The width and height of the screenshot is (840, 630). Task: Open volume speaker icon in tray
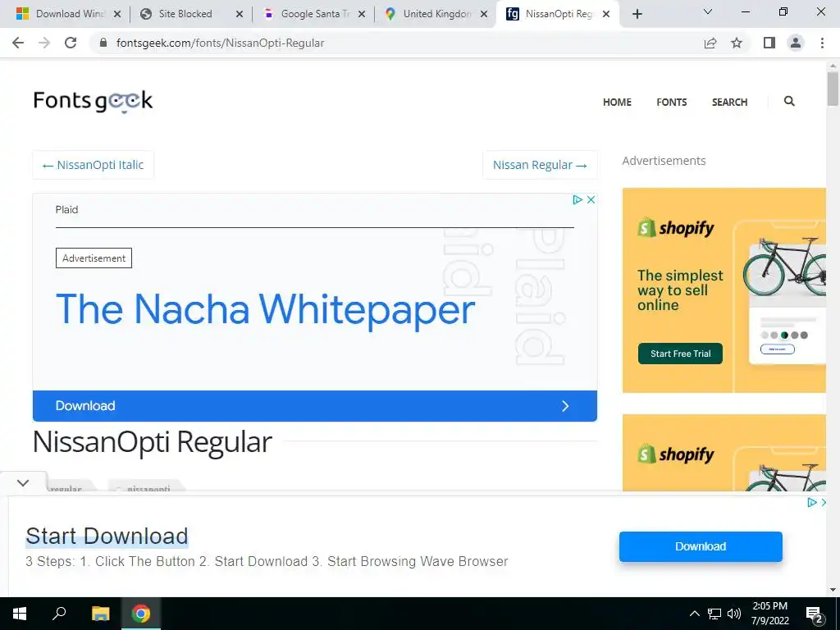click(x=734, y=614)
